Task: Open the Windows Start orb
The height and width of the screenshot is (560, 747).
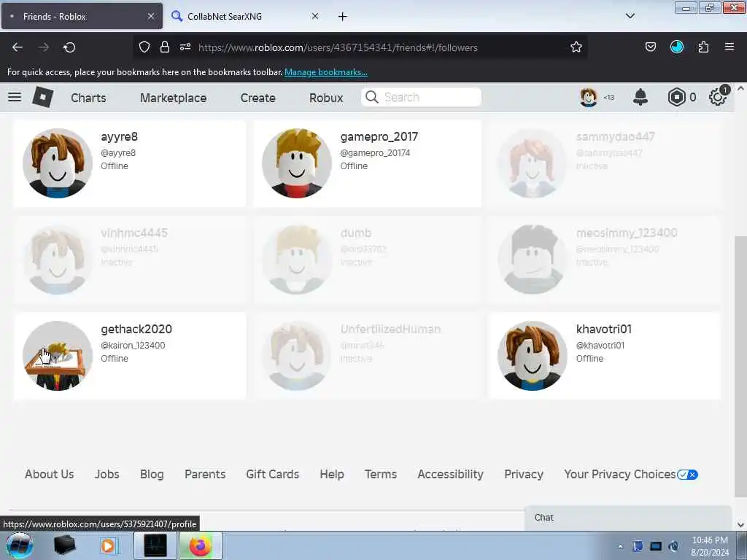Action: click(x=19, y=545)
